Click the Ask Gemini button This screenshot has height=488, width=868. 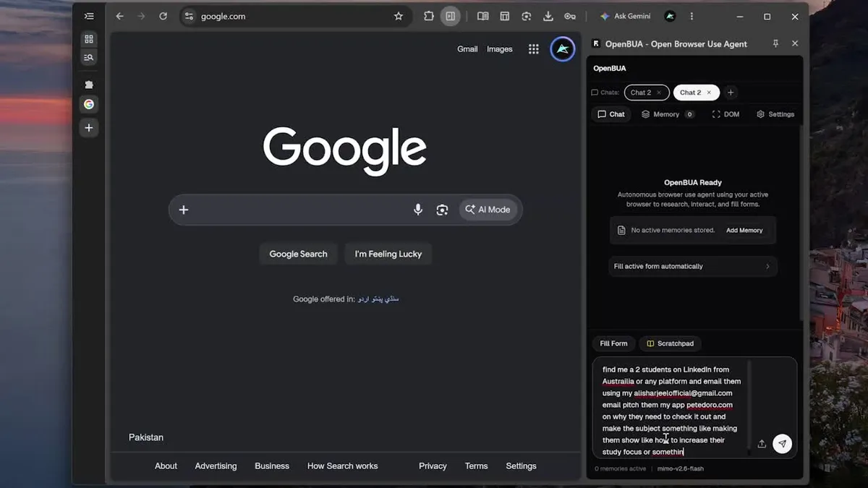pos(626,16)
